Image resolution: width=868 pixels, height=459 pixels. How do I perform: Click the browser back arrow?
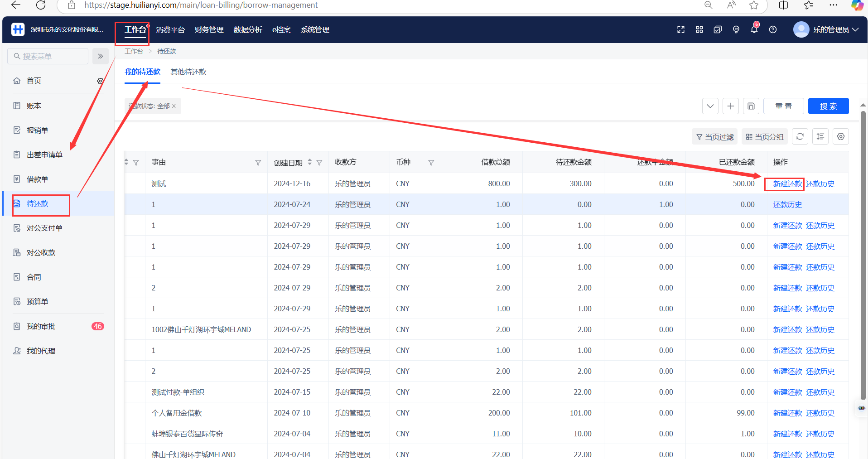15,5
